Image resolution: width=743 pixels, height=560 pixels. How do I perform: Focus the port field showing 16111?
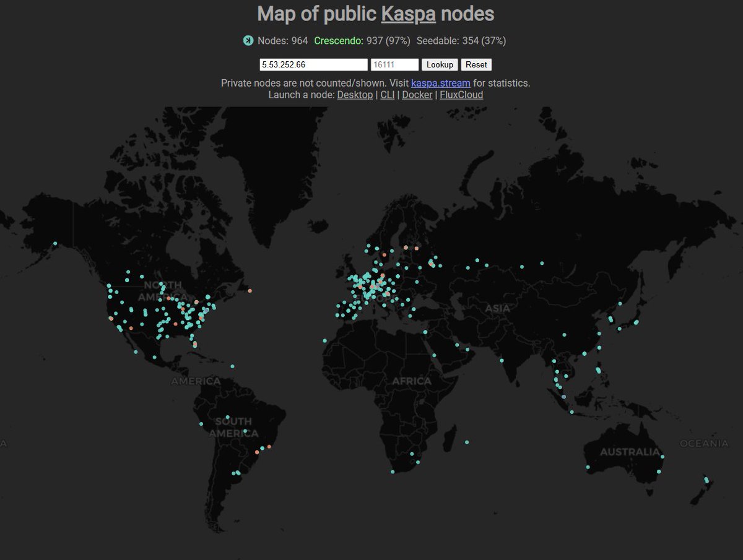[395, 64]
